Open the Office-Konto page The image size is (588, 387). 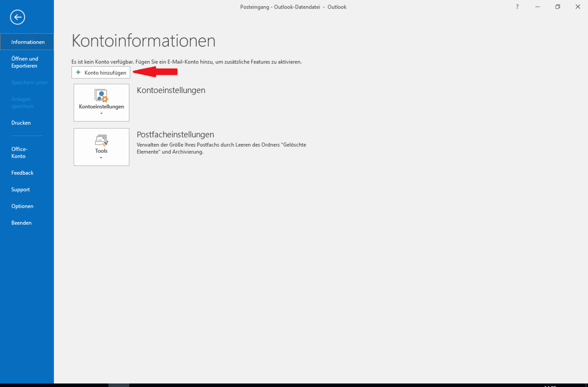coord(19,152)
